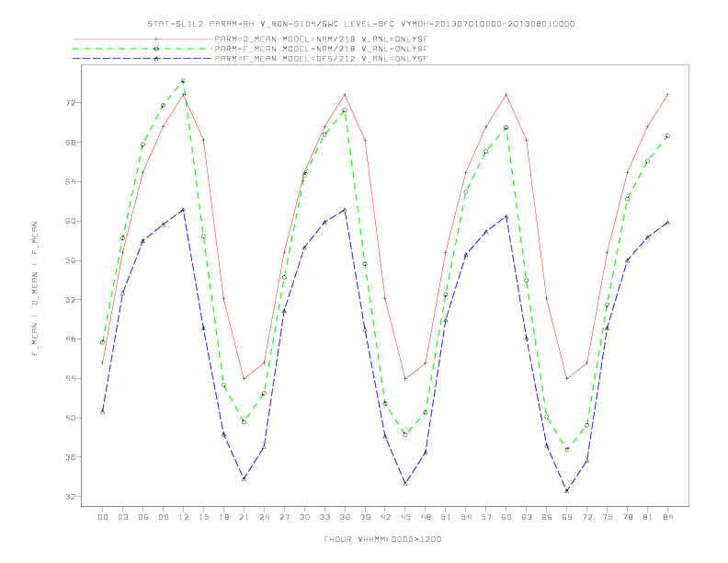728x563 pixels.
Task: Click x-axis forecast hour label 27
Action: click(x=284, y=517)
